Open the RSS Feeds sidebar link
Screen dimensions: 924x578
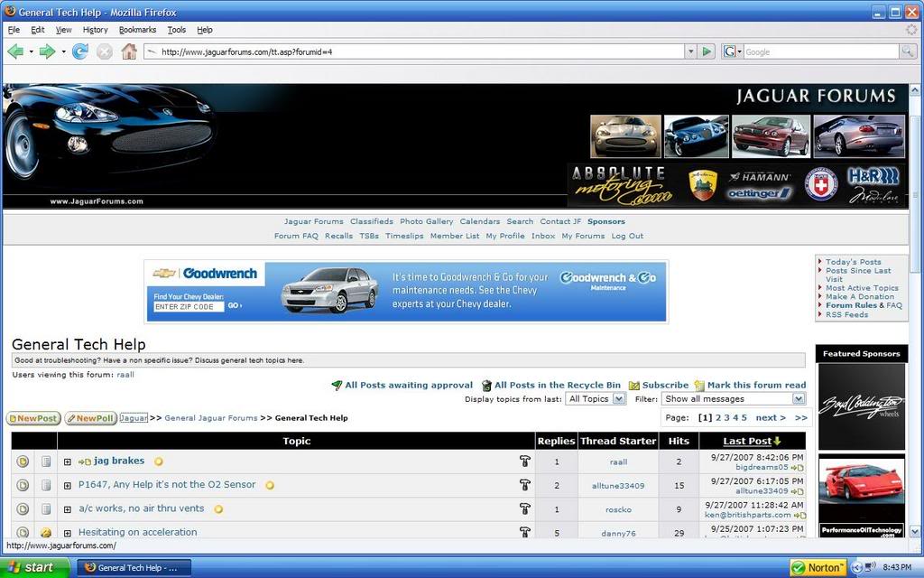click(846, 315)
